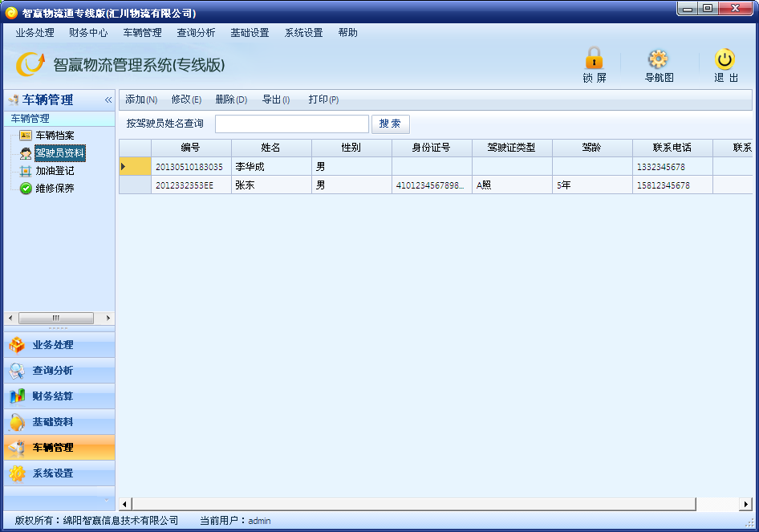Click the 业务处理 sidebar panel icon
This screenshot has height=532, width=759.
click(17, 345)
